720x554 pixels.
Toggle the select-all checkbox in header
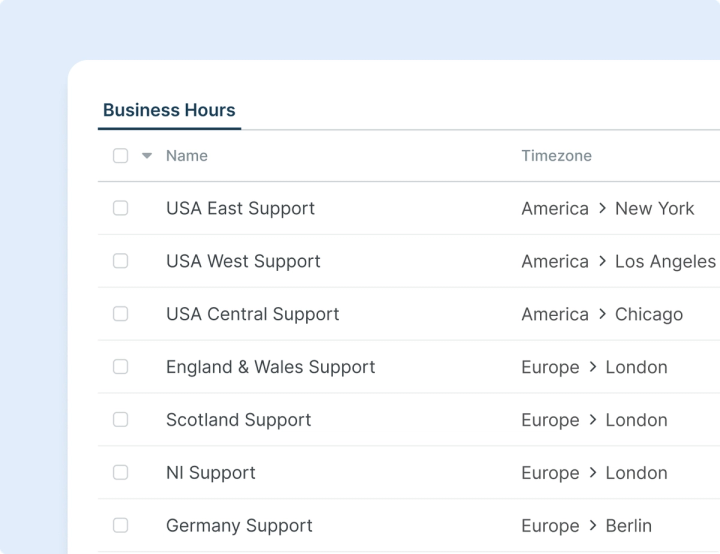(x=120, y=156)
